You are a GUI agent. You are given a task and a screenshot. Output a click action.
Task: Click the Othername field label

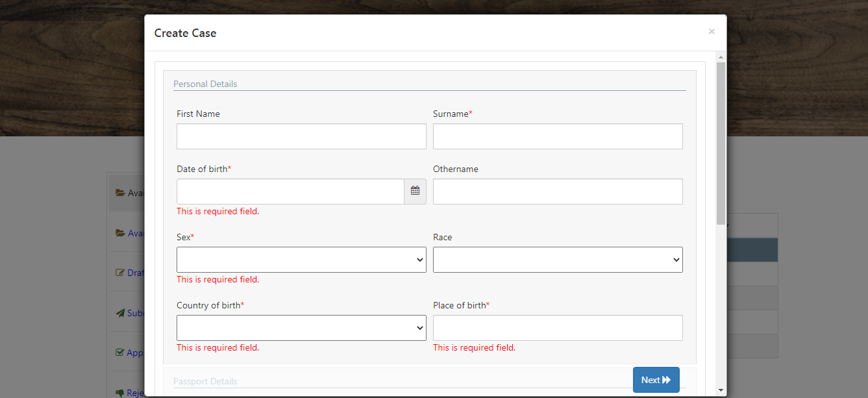456,169
